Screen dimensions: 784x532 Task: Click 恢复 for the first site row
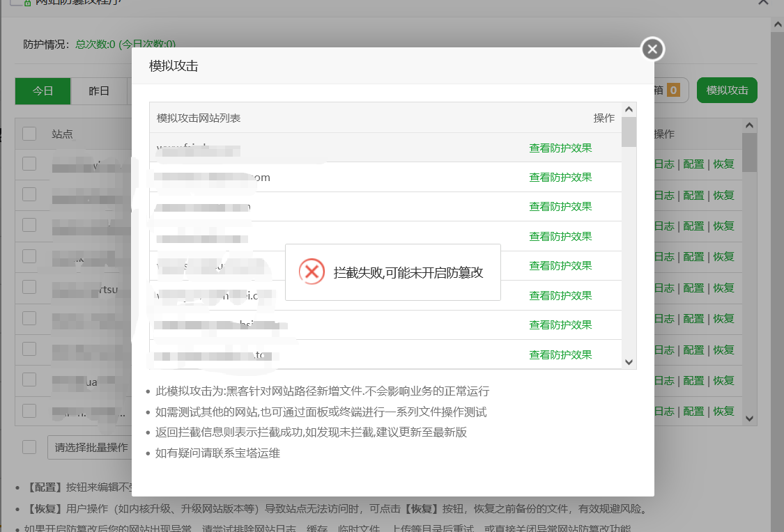(723, 164)
